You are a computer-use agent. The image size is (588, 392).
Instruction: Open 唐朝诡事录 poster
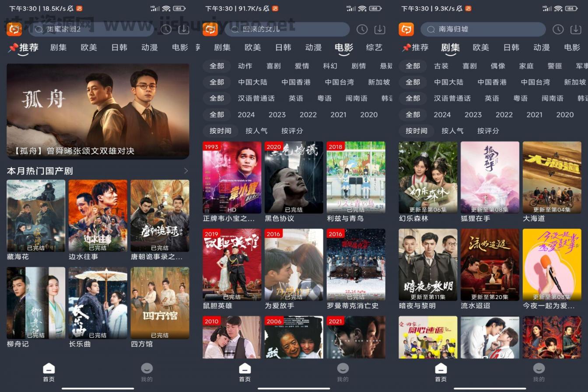coord(160,215)
